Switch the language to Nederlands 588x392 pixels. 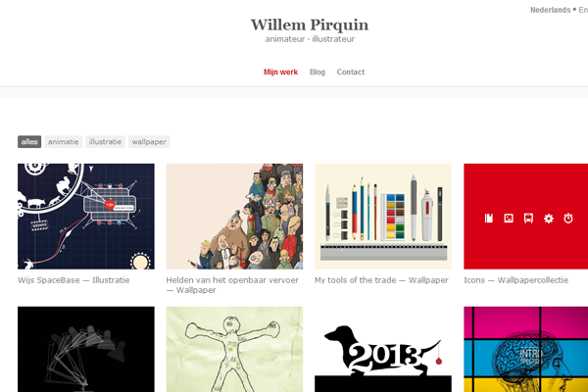550,10
